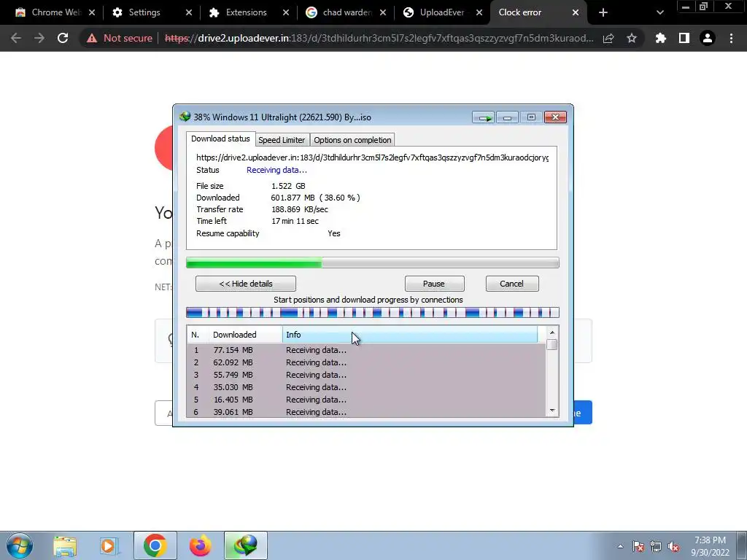This screenshot has height=560, width=747.
Task: Open the Chrome profile avatar
Action: click(708, 38)
